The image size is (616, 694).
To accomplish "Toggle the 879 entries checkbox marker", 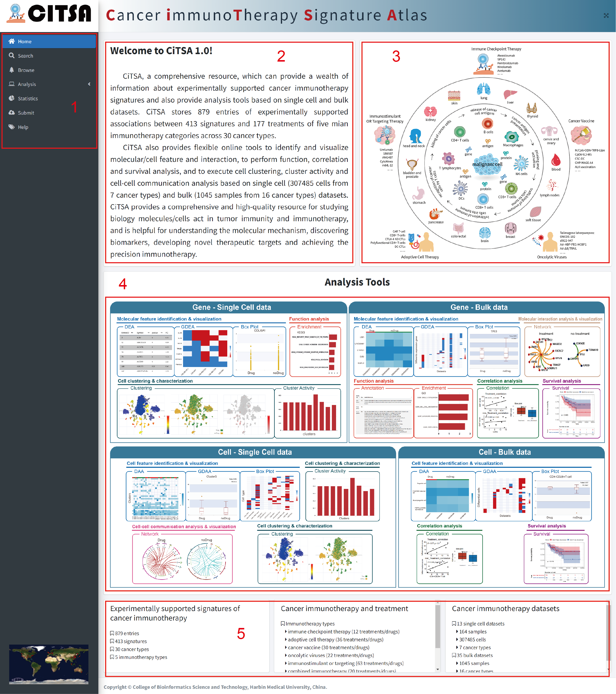I will [112, 633].
